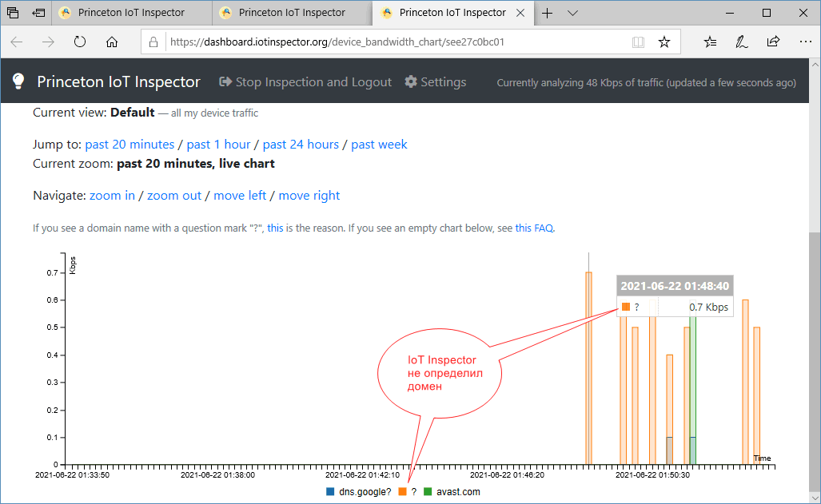Add notes with pen icon
Image resolution: width=821 pixels, height=504 pixels.
tap(741, 42)
